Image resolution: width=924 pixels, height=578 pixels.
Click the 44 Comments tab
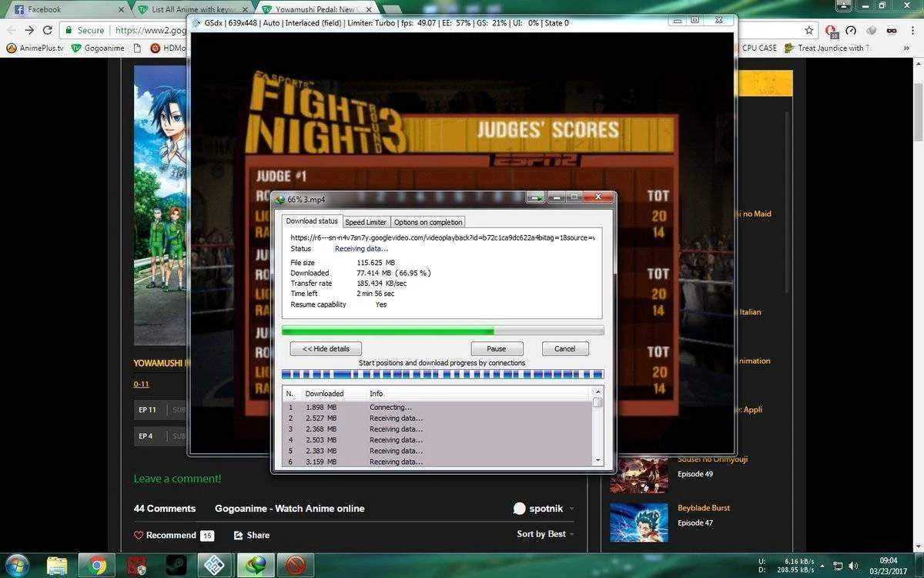coord(165,509)
